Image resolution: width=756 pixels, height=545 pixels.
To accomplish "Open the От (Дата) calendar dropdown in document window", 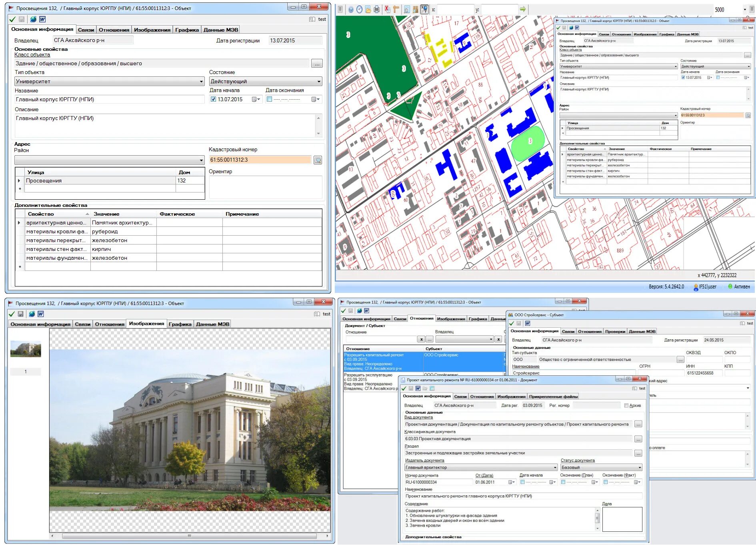I will (x=511, y=482).
